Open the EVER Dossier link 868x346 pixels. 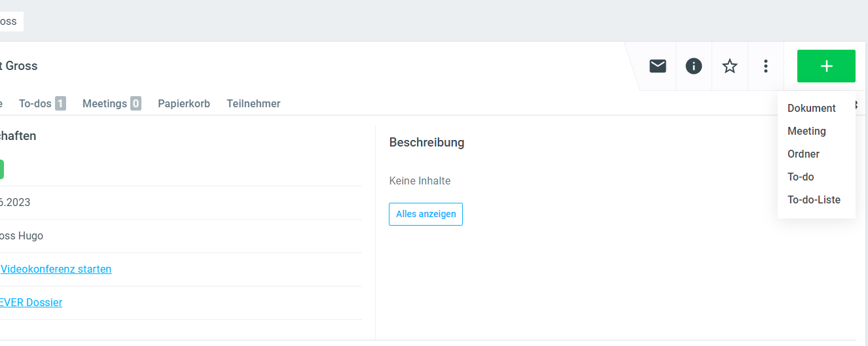[x=31, y=302]
